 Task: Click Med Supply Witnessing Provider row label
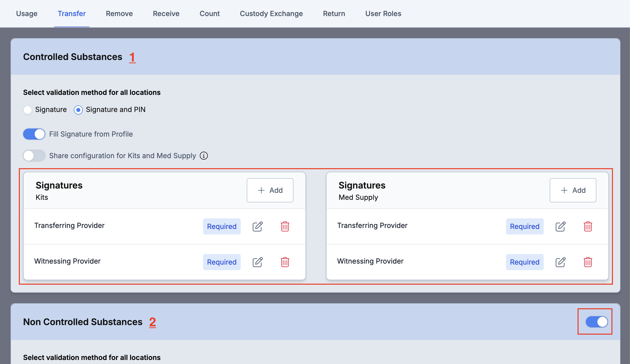(x=370, y=261)
